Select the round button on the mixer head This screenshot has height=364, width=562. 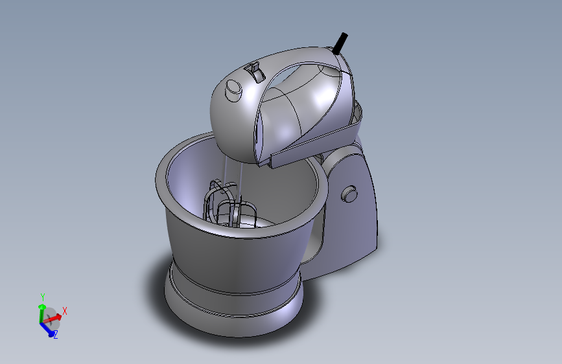(x=233, y=90)
